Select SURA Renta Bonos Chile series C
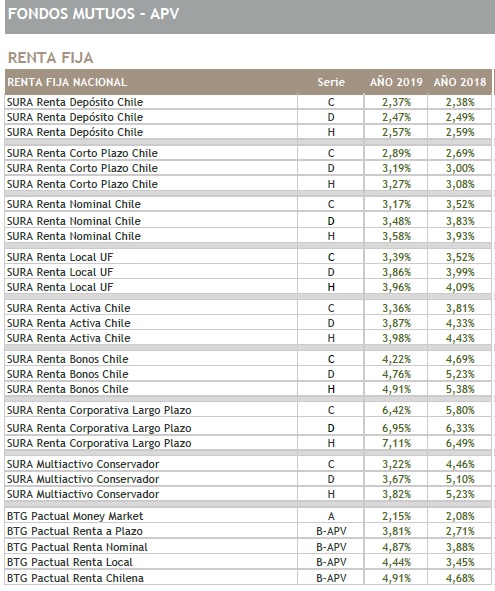Image resolution: width=495 pixels, height=591 pixels. pyautogui.click(x=248, y=359)
